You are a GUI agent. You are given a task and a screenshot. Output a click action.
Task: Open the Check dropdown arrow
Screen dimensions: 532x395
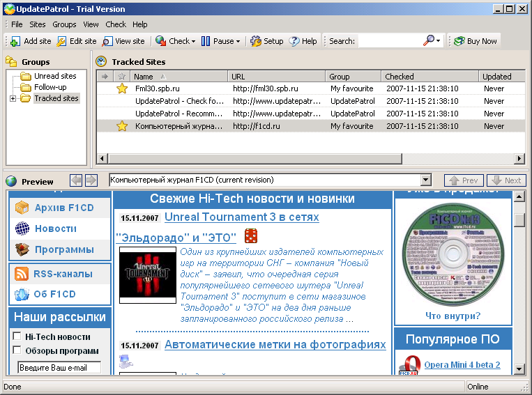click(x=193, y=41)
